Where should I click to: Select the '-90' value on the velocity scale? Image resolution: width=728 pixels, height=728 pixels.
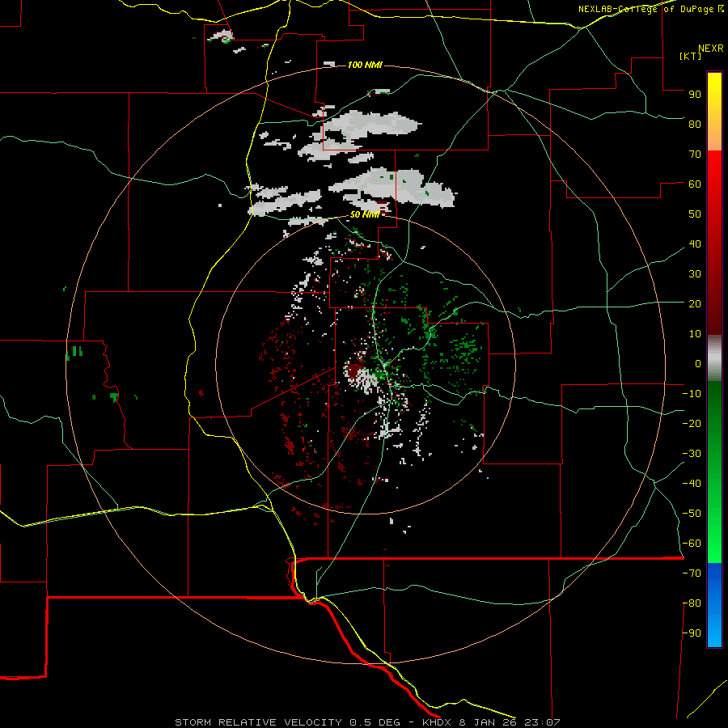(692, 633)
